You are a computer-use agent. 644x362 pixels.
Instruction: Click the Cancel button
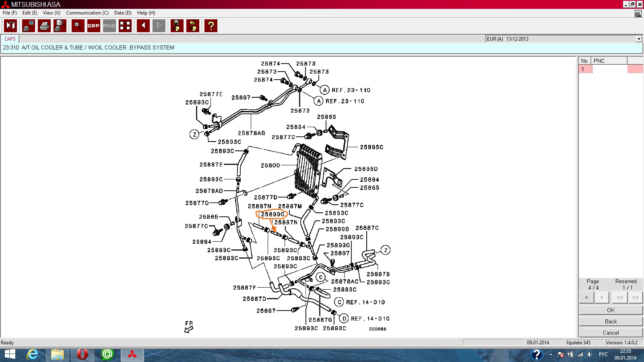coord(611,333)
